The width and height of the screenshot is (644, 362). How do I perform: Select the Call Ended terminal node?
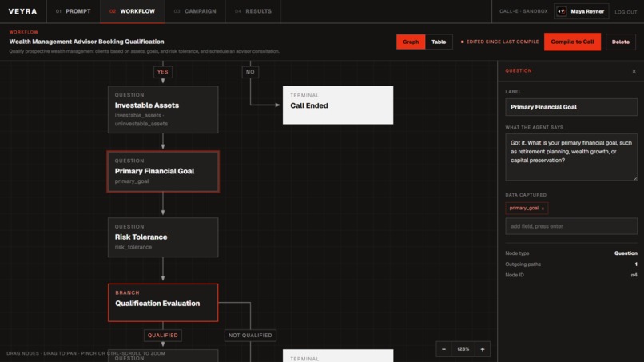(x=338, y=105)
